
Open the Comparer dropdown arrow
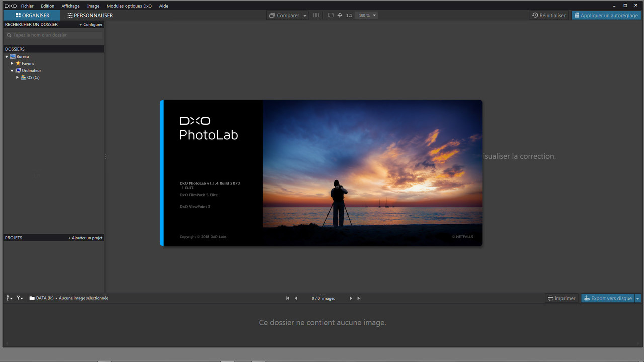(305, 16)
